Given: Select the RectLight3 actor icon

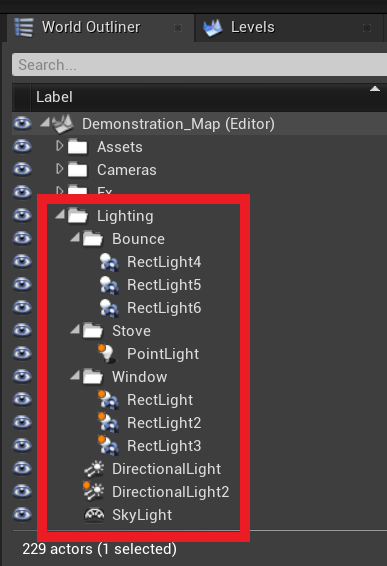Looking at the screenshot, I should click(108, 445).
